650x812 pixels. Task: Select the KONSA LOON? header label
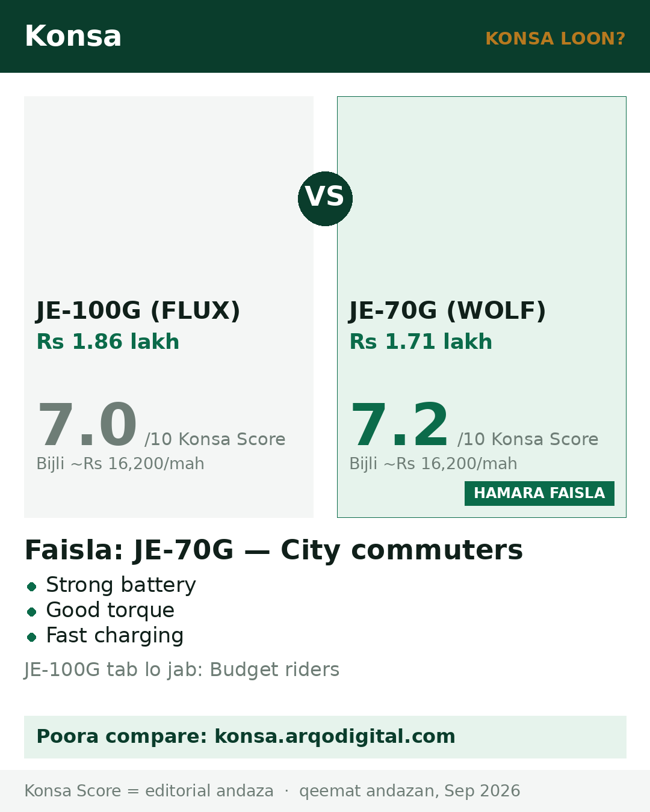(555, 38)
